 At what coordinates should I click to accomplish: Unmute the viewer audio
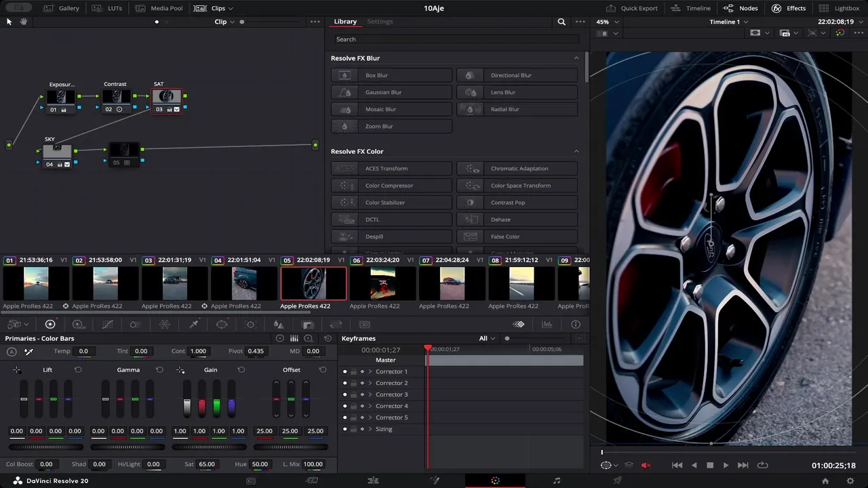[646, 466]
